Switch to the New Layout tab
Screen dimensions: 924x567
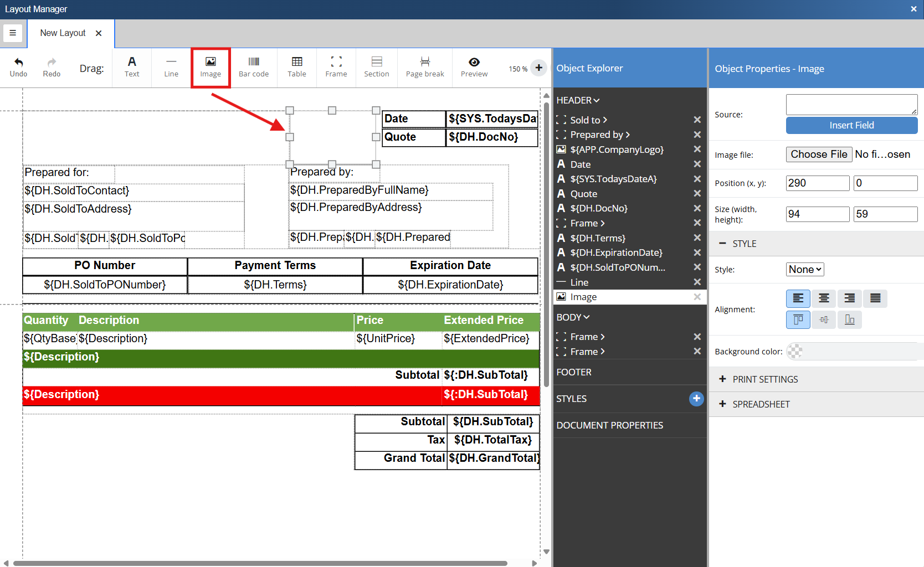[x=63, y=33]
